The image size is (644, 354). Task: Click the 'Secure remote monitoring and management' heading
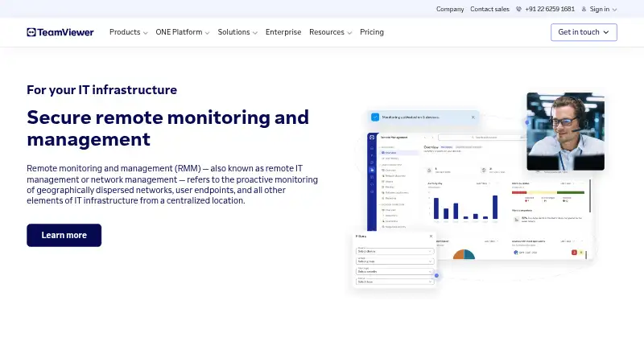pyautogui.click(x=167, y=128)
